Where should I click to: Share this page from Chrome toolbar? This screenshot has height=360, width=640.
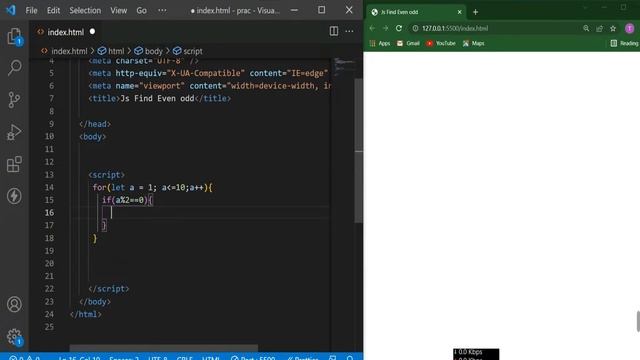coord(599,28)
